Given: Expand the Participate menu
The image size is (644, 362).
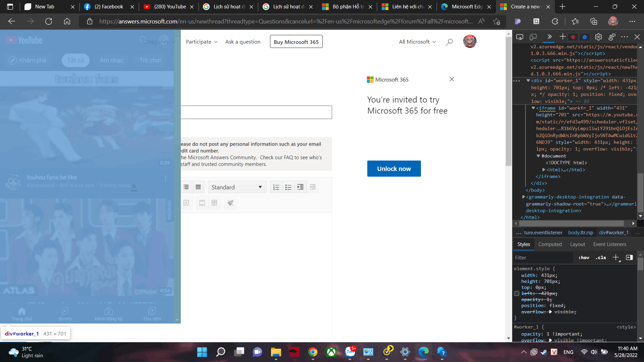Looking at the screenshot, I should tap(202, 42).
